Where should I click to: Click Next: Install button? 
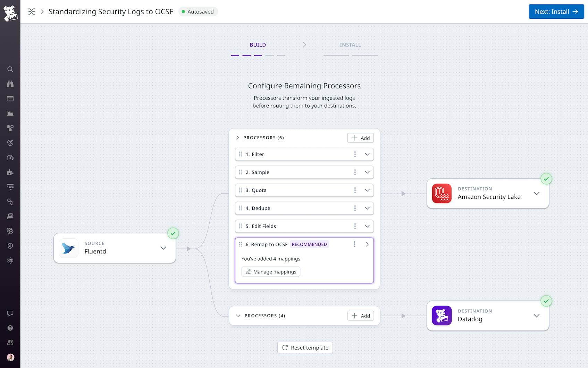[x=556, y=11]
